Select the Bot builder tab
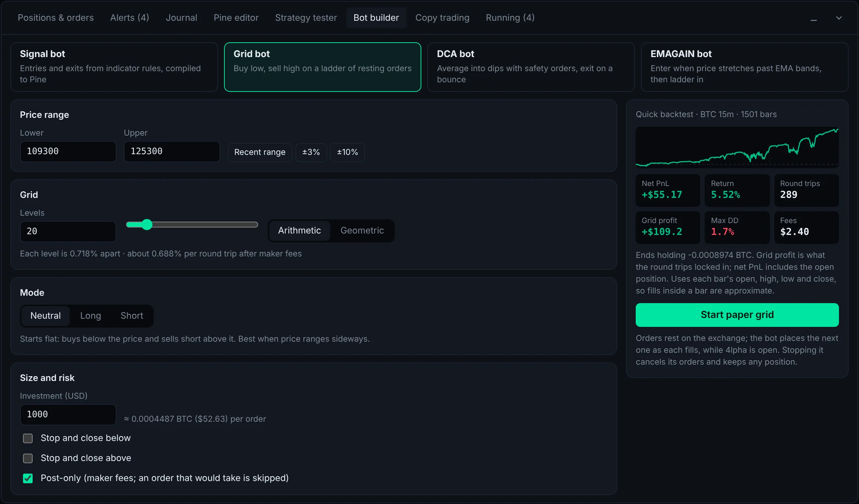The height and width of the screenshot is (504, 859). 376,18
